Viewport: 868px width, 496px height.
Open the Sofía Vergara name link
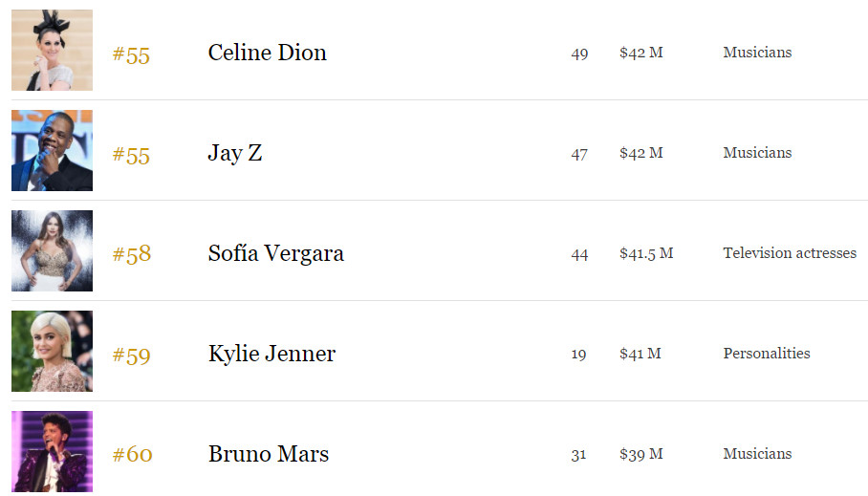pyautogui.click(x=275, y=253)
